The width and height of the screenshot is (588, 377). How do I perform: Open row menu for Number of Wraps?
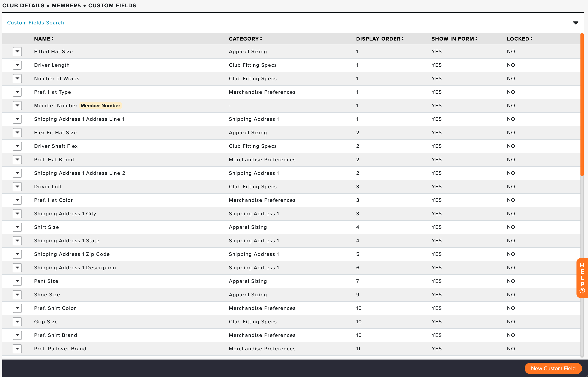[x=17, y=79]
